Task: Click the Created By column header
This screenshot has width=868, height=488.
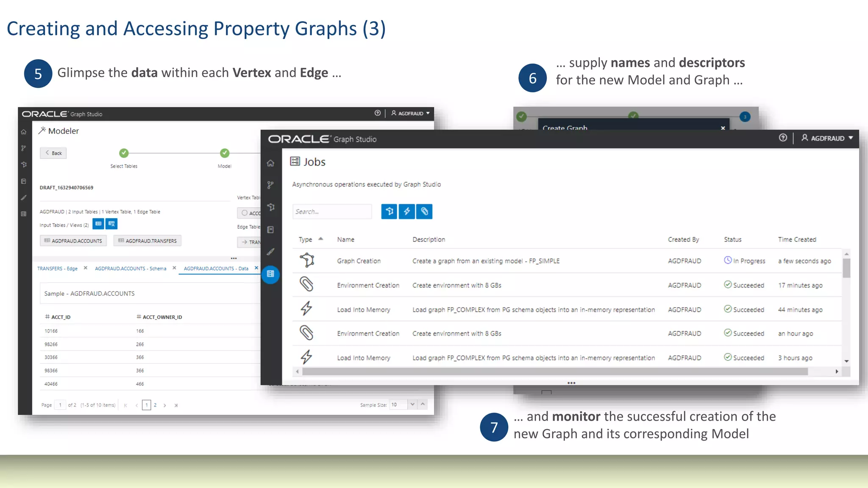Action: (x=683, y=239)
